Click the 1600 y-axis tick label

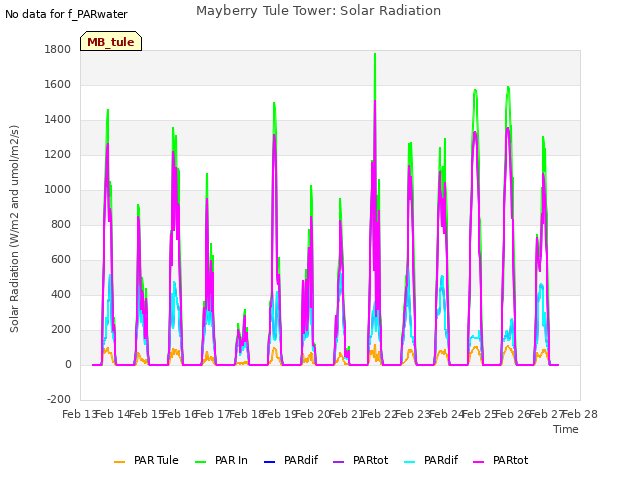pos(58,84)
